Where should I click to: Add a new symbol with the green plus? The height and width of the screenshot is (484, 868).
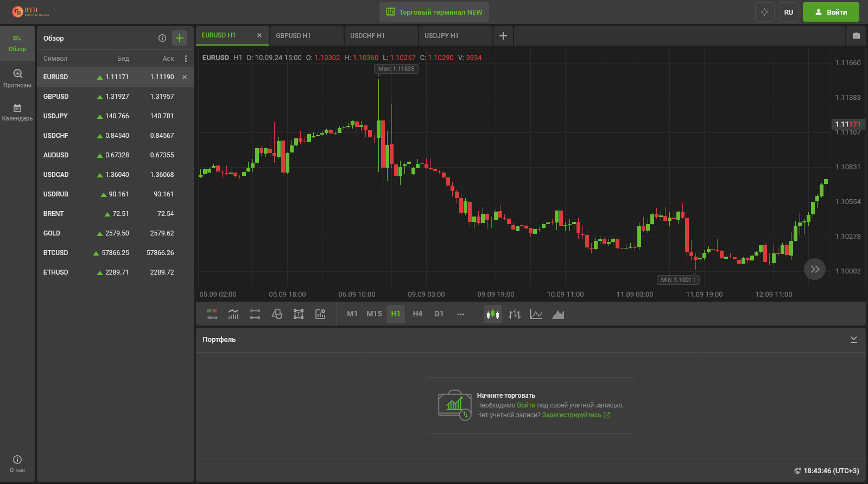(180, 38)
